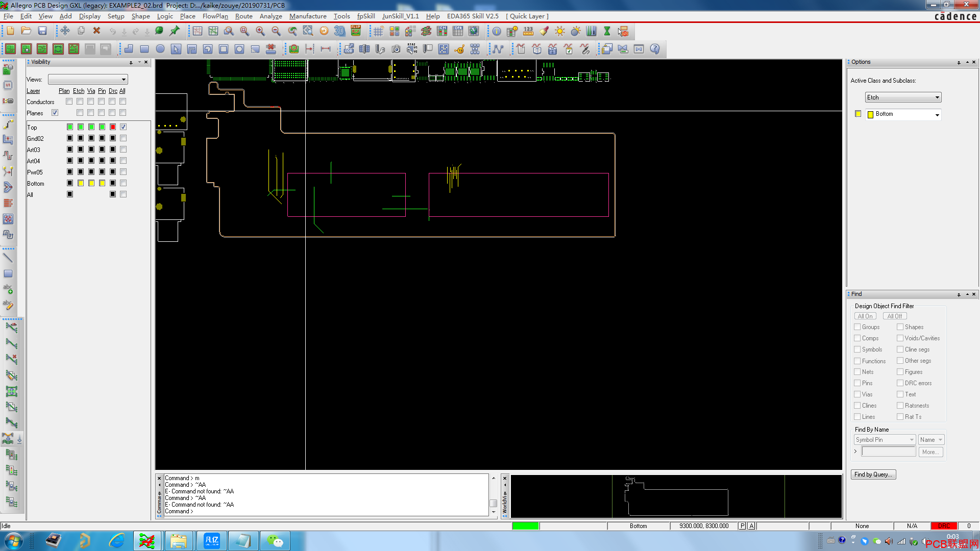This screenshot has width=980, height=551.
Task: Open the Views dropdown
Action: [x=88, y=80]
